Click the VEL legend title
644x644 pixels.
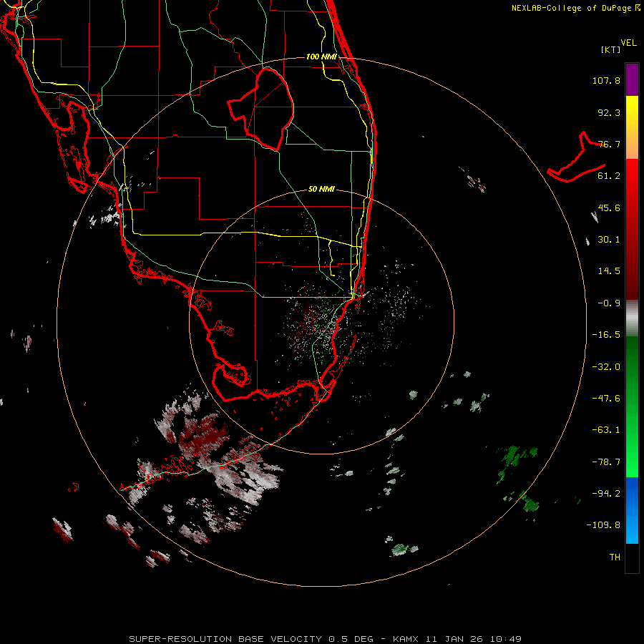click(x=628, y=43)
